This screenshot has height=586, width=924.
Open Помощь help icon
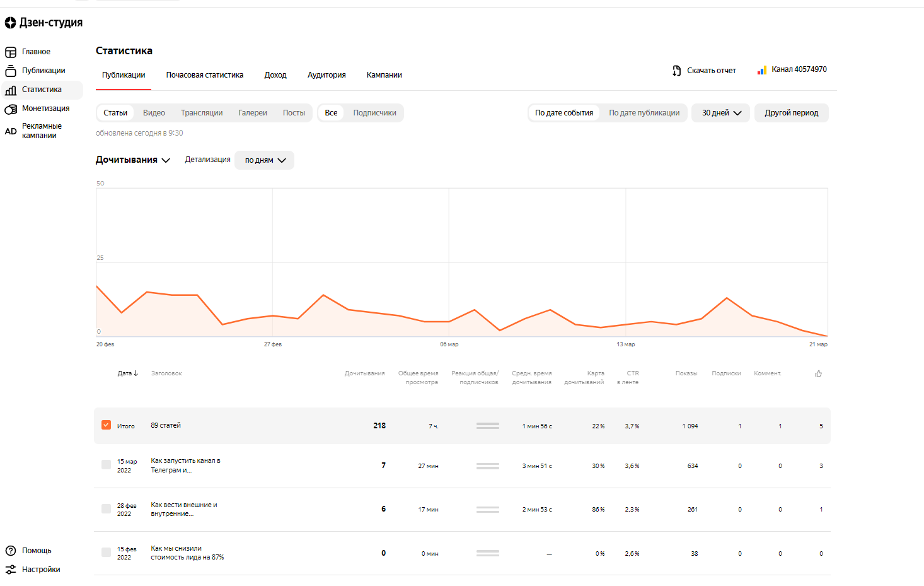point(11,551)
